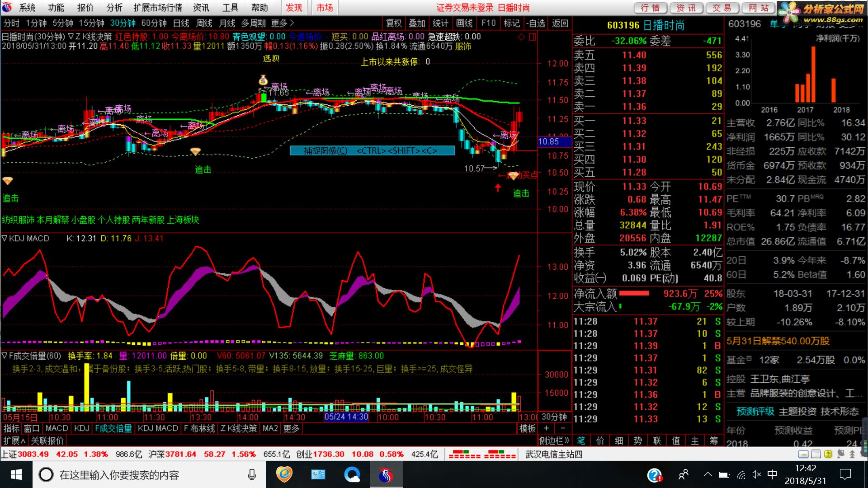Collapse the sidebar with 侧边栏
This screenshot has width=868, height=488.
pos(554,440)
